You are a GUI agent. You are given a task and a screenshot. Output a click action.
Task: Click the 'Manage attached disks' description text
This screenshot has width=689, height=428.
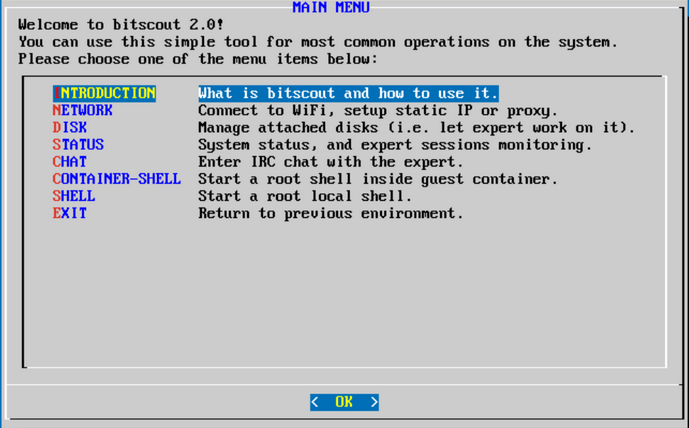pyautogui.click(x=416, y=127)
